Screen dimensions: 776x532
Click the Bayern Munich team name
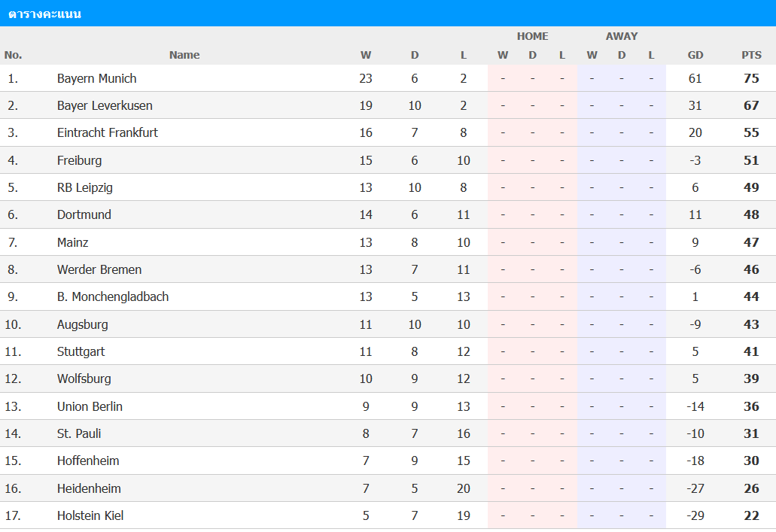click(x=96, y=79)
